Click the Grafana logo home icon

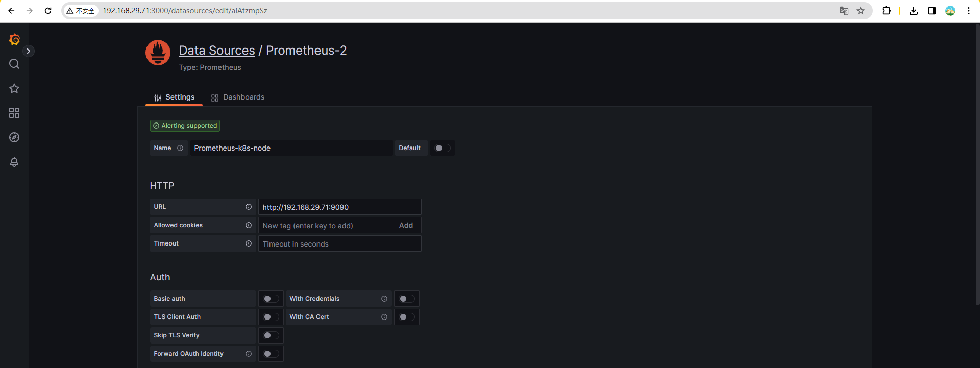(x=14, y=39)
